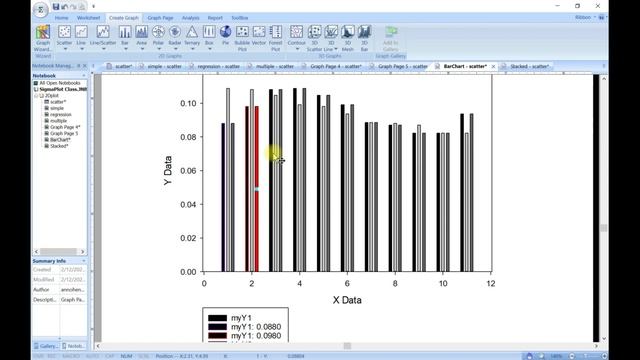640x360 pixels.
Task: Pick the Radar plot icon
Action: pyautogui.click(x=175, y=32)
